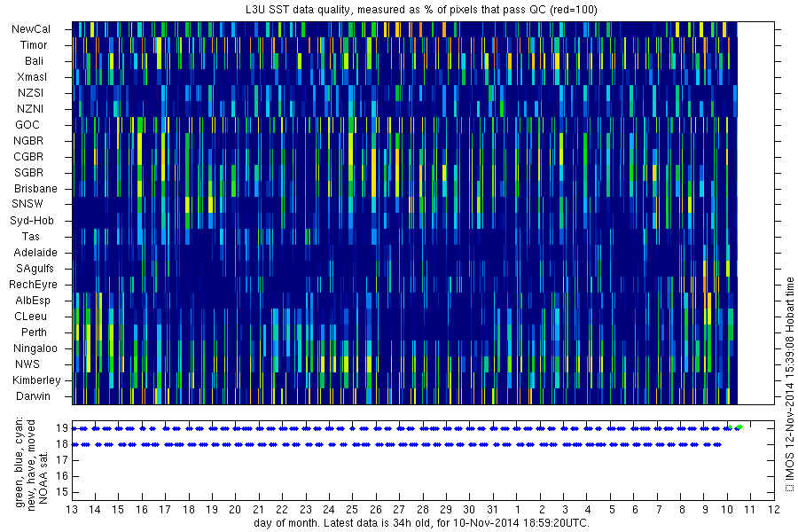This screenshot has width=798, height=532.
Task: Click the NewCal row label
Action: (x=31, y=29)
